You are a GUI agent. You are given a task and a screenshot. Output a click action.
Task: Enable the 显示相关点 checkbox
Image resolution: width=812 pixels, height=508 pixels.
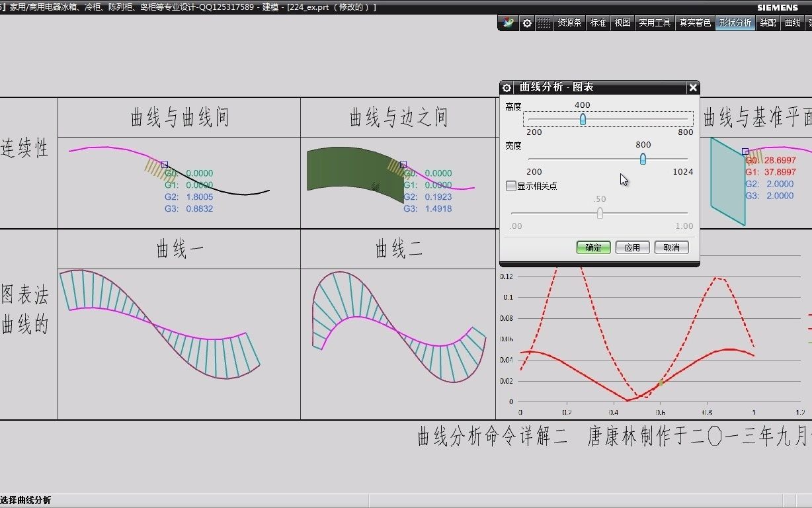510,186
